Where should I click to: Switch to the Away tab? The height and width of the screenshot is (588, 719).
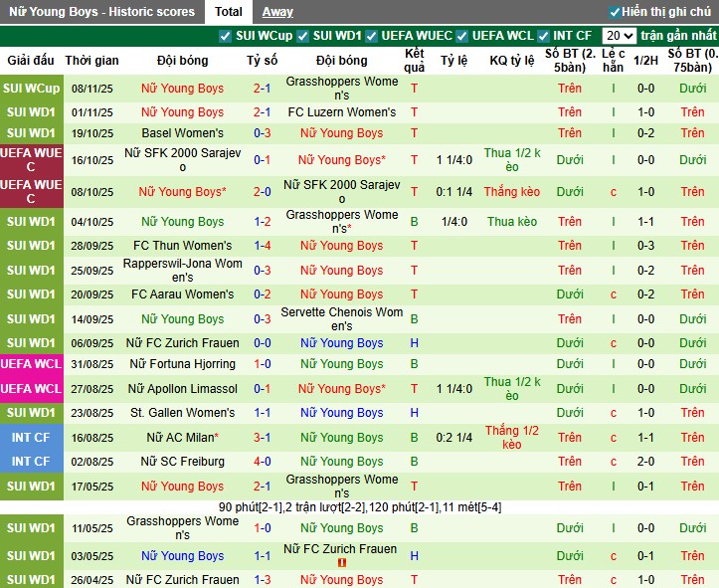pyautogui.click(x=277, y=12)
